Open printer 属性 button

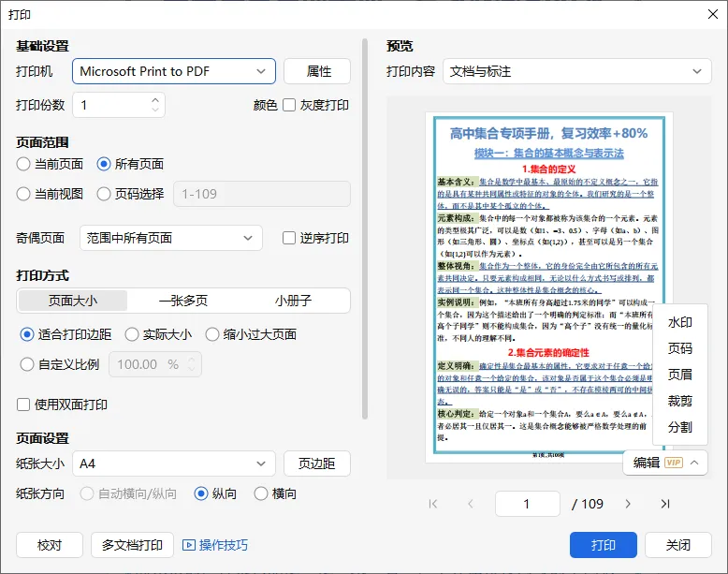317,71
